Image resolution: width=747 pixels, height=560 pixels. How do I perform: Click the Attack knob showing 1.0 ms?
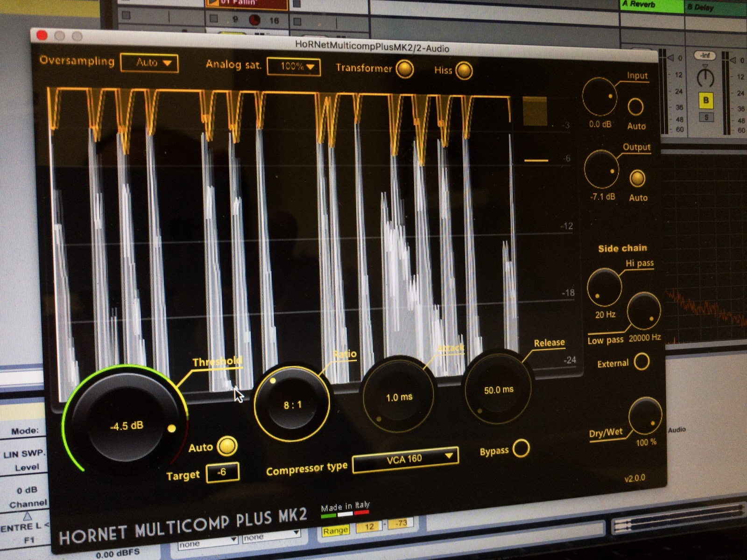(398, 396)
